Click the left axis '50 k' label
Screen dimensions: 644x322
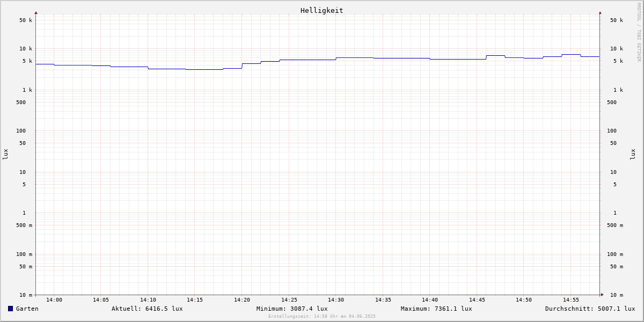click(x=26, y=20)
